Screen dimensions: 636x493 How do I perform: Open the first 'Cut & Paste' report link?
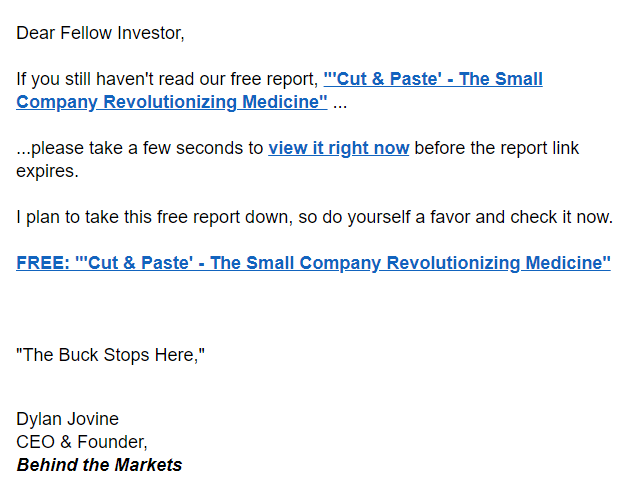pos(432,79)
